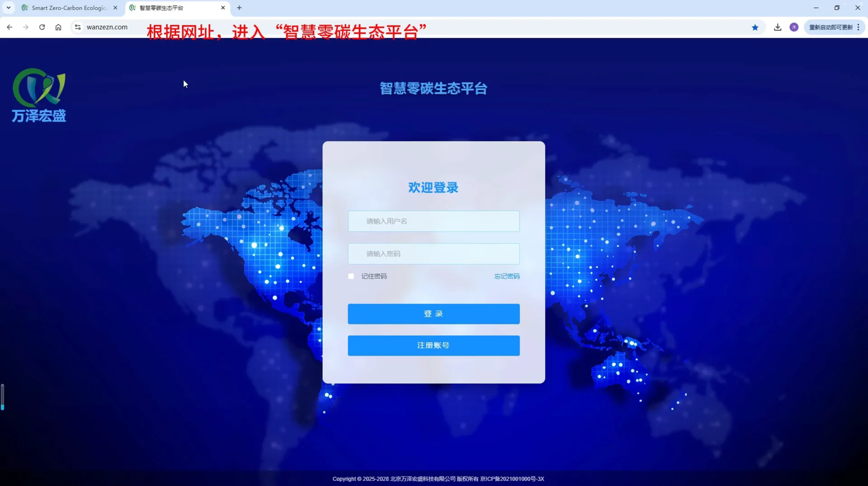Expand the tab search dropdown arrow
868x486 pixels.
tap(8, 8)
